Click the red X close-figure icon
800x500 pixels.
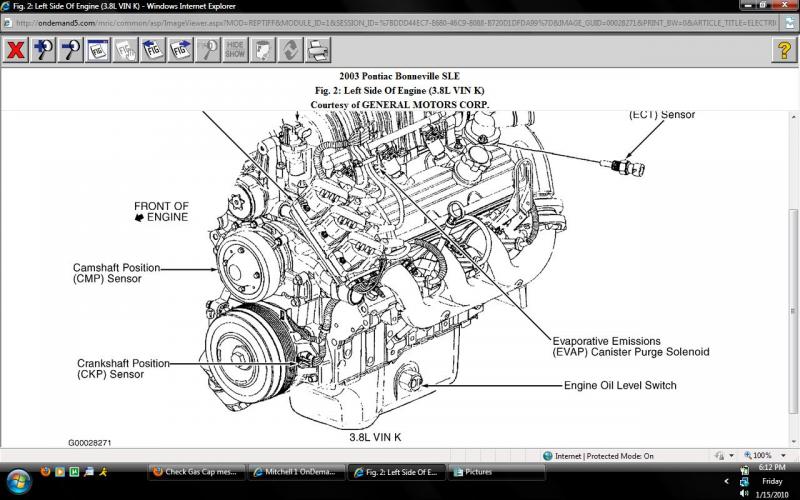[x=15, y=49]
